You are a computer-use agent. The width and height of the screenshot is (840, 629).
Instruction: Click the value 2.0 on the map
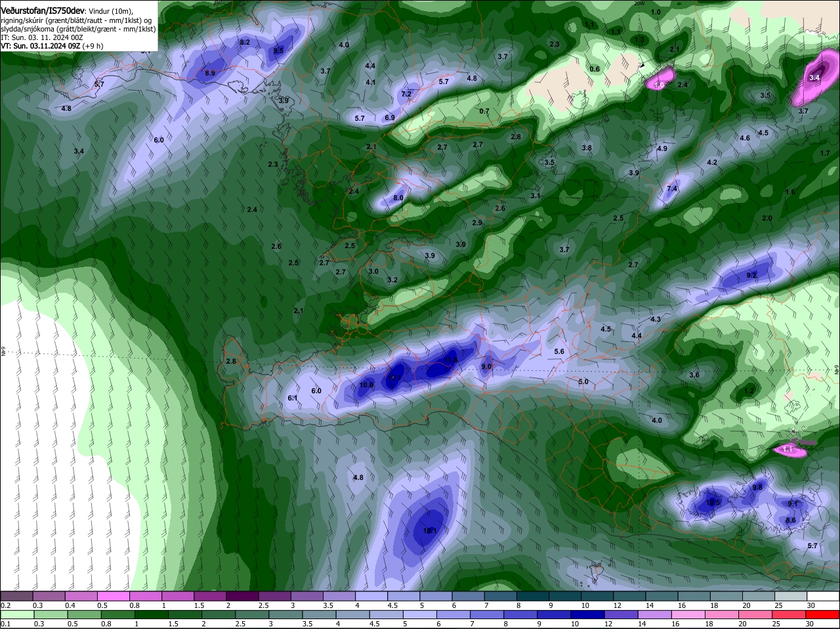coord(767,218)
